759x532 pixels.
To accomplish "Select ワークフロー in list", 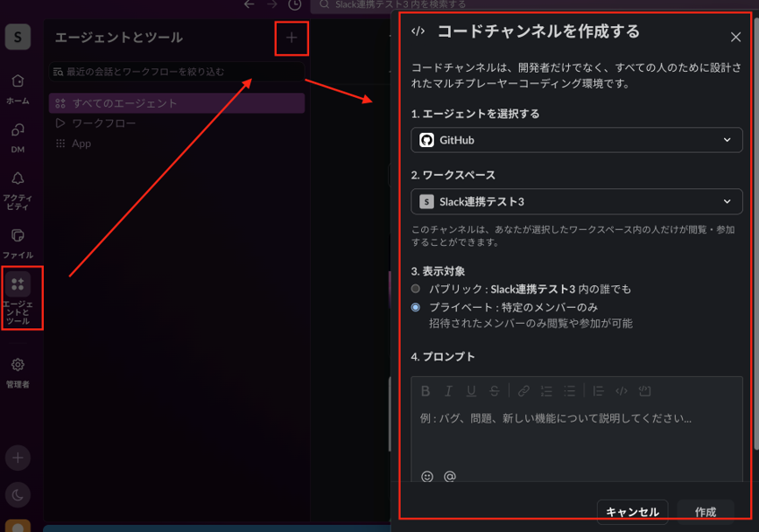I will pos(177,123).
